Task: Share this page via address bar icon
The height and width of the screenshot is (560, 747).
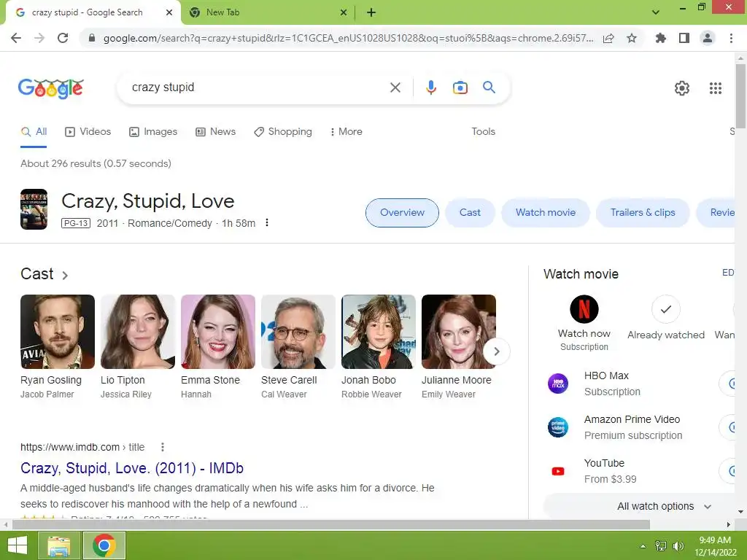Action: click(x=608, y=38)
